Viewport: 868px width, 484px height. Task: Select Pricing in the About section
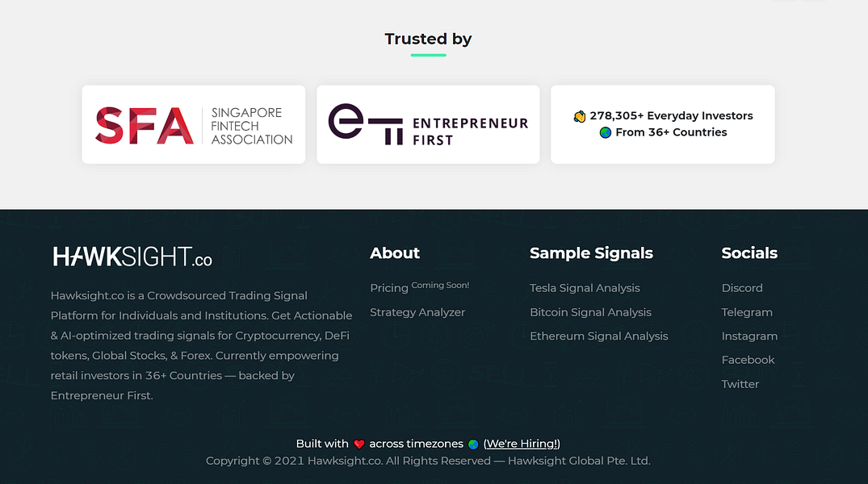point(388,287)
